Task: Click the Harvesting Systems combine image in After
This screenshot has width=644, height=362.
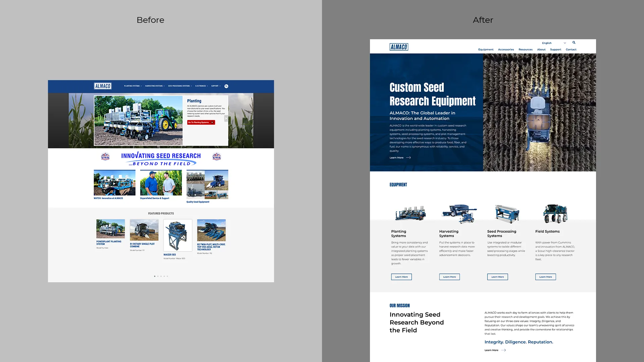Action: [460, 214]
